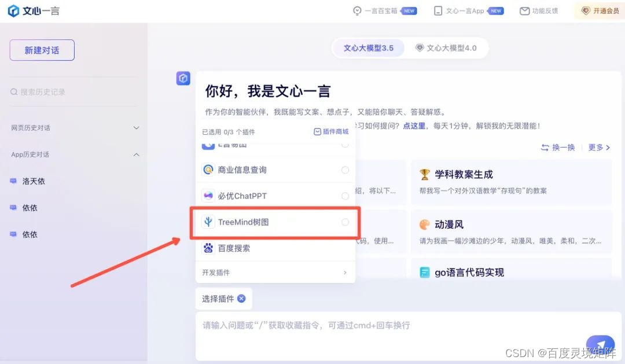
Task: Click the 插件商城 store icon
Action: (x=317, y=131)
